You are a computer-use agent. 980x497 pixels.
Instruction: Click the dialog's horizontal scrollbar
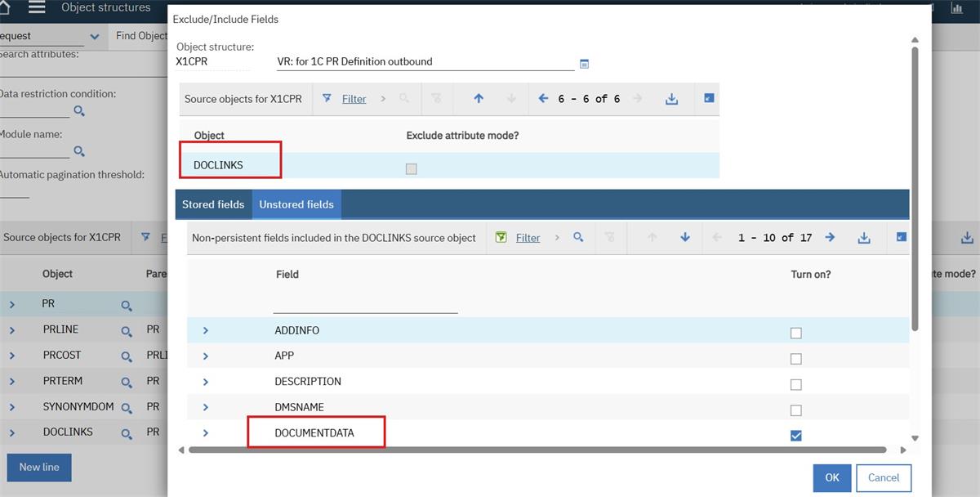click(537, 450)
